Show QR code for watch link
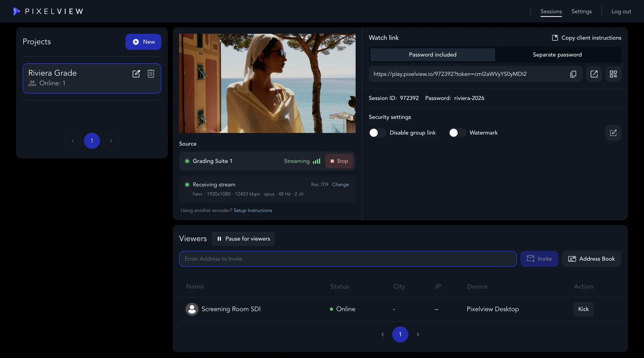 click(x=613, y=74)
